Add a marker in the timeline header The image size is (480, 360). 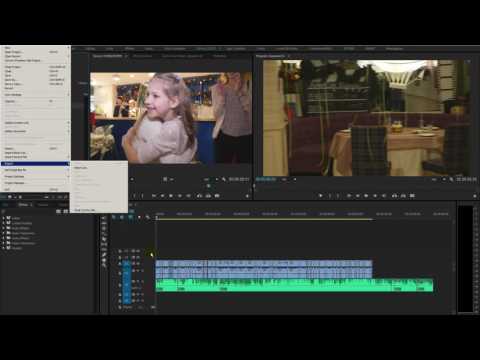pos(139,217)
